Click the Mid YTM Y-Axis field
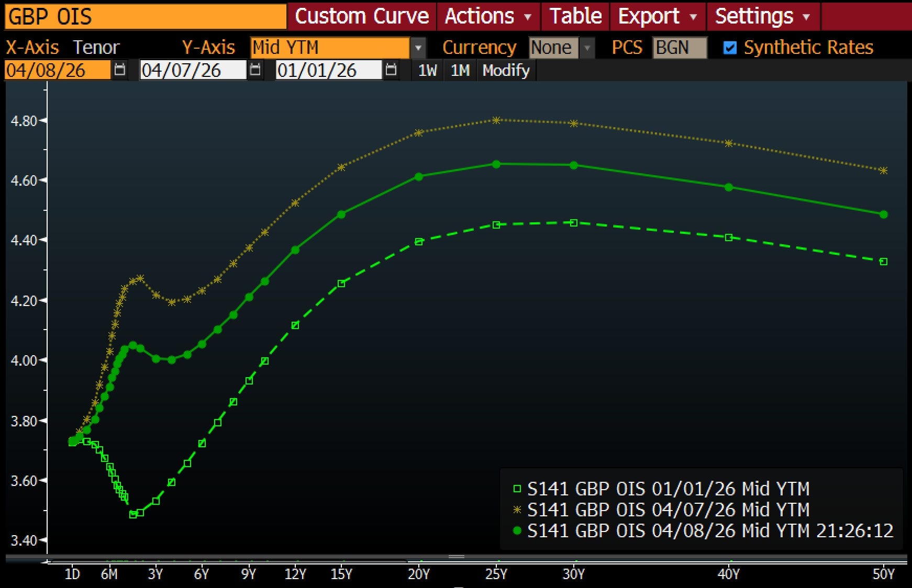The height and width of the screenshot is (588, 912). 330,48
